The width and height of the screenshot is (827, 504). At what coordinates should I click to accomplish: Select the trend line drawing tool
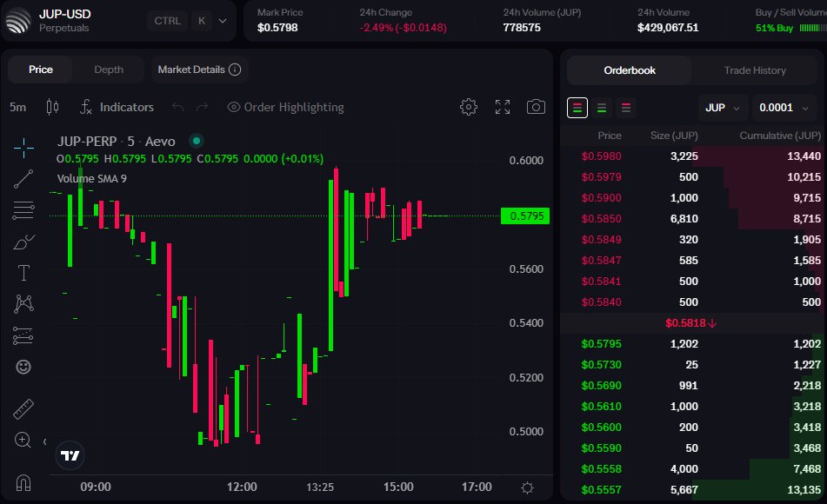click(23, 179)
